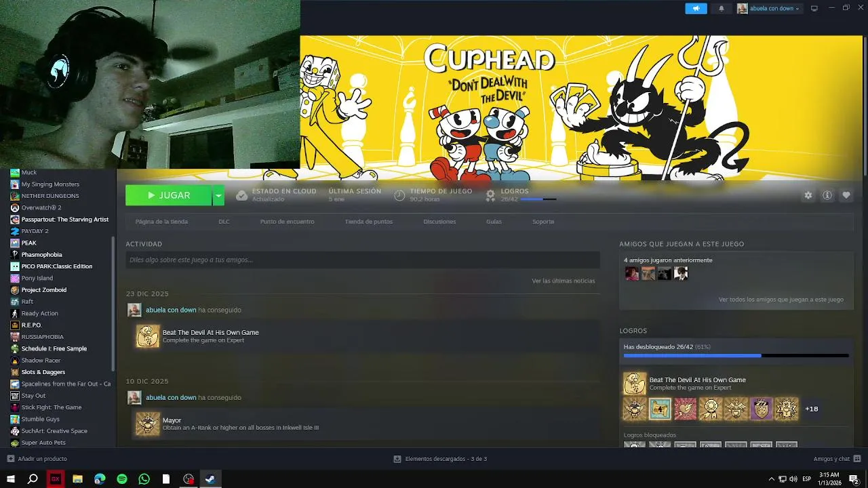Click the Mayor achievement title text
This screenshot has width=868, height=488.
click(x=172, y=420)
